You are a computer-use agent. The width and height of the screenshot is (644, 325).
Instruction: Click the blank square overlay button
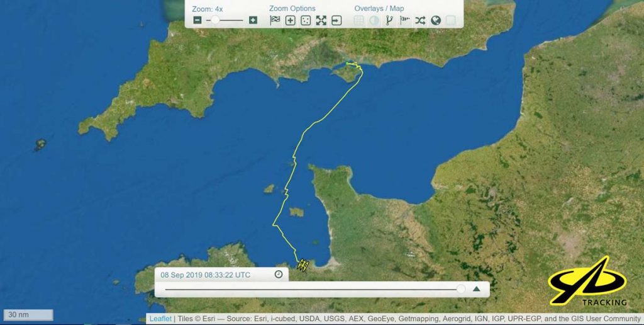[450, 20]
